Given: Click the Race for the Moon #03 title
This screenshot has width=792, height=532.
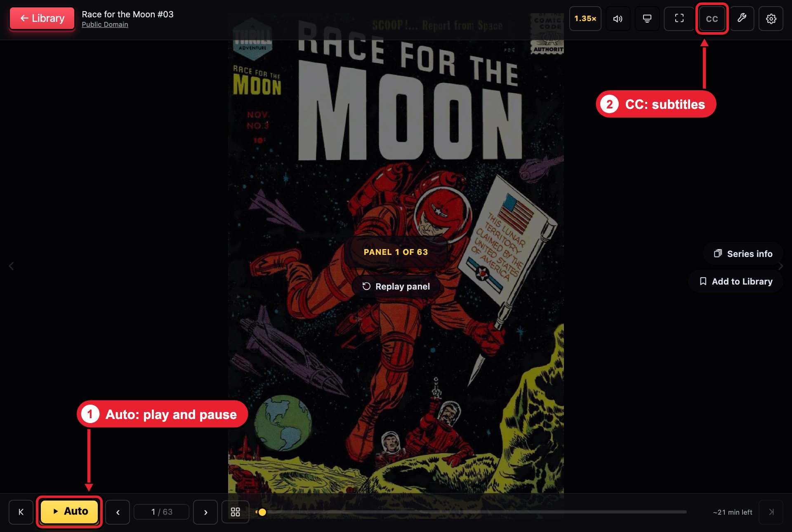Looking at the screenshot, I should (x=127, y=14).
